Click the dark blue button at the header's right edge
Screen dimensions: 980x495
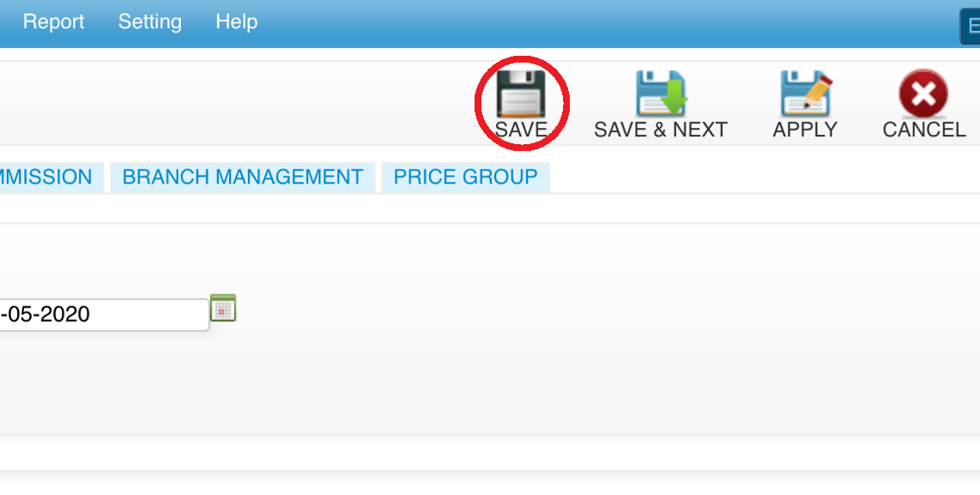tap(970, 26)
